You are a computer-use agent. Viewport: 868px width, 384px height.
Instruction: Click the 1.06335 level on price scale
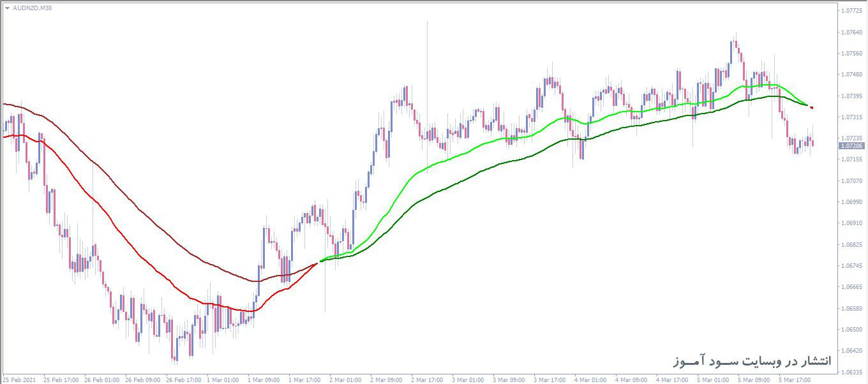click(x=852, y=372)
